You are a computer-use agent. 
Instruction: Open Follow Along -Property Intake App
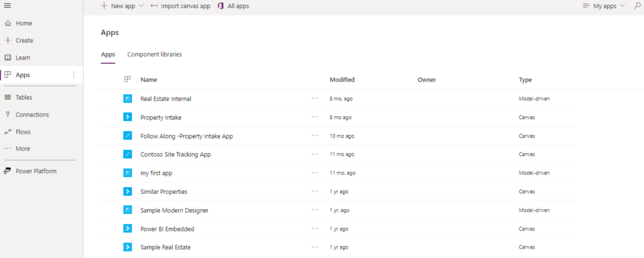(x=187, y=136)
